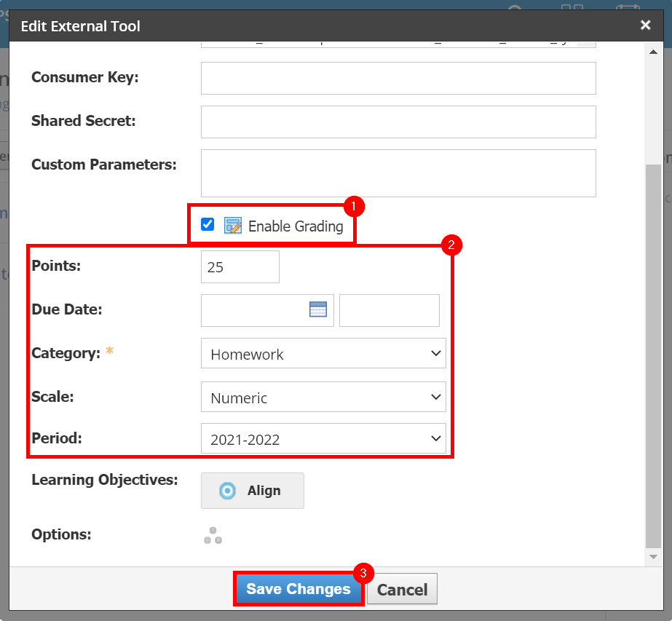The height and width of the screenshot is (621, 672).
Task: Click the scrollbar up arrow
Action: tap(653, 51)
